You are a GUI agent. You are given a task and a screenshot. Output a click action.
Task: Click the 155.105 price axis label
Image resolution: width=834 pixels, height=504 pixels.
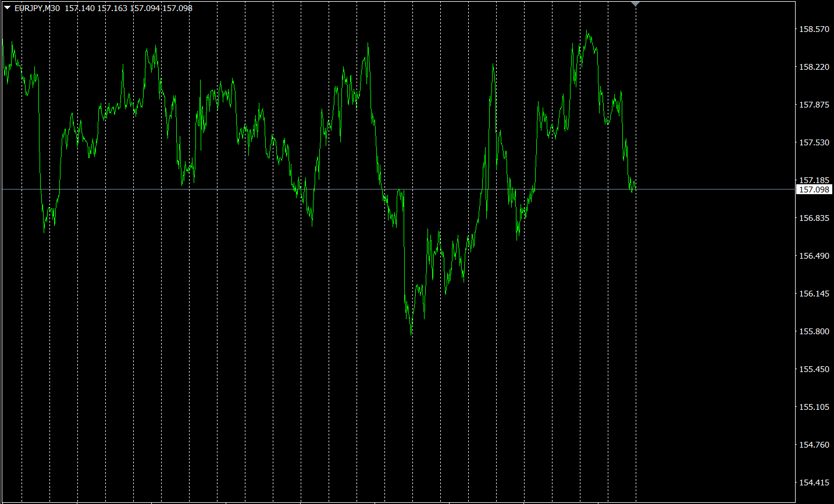click(814, 407)
